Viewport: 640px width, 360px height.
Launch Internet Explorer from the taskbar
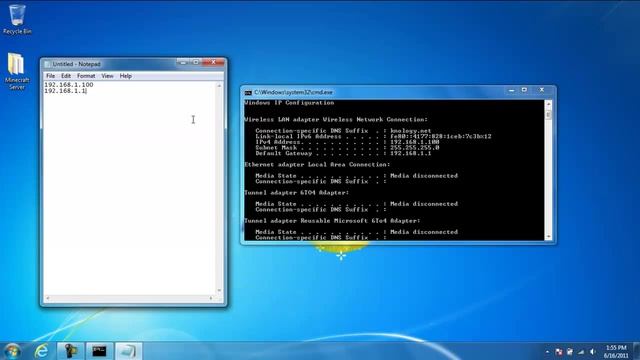click(41, 351)
